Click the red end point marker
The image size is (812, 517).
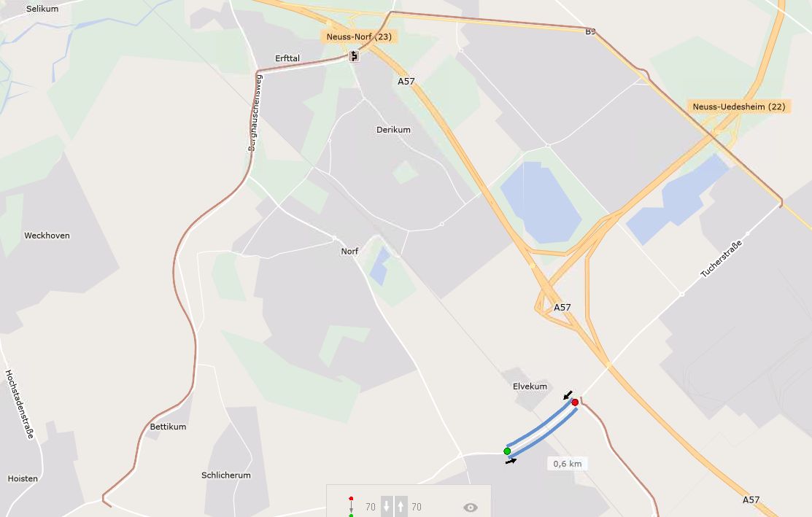575,402
